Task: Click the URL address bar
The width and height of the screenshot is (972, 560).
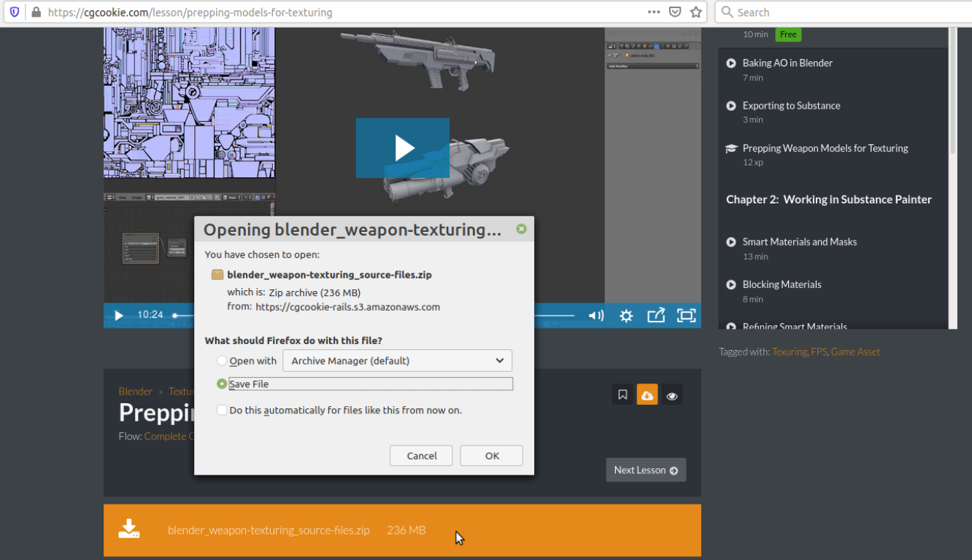Action: (x=343, y=12)
